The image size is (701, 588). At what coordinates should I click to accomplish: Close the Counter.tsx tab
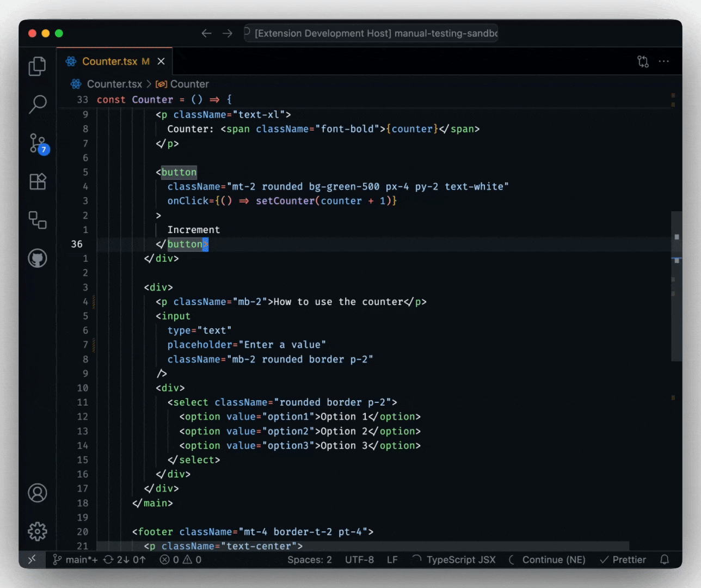point(161,62)
